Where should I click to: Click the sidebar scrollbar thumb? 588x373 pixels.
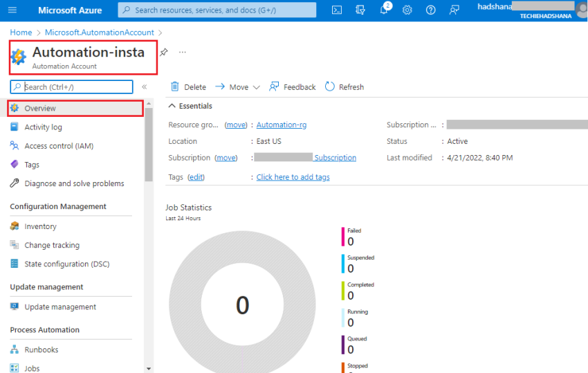pyautogui.click(x=149, y=145)
